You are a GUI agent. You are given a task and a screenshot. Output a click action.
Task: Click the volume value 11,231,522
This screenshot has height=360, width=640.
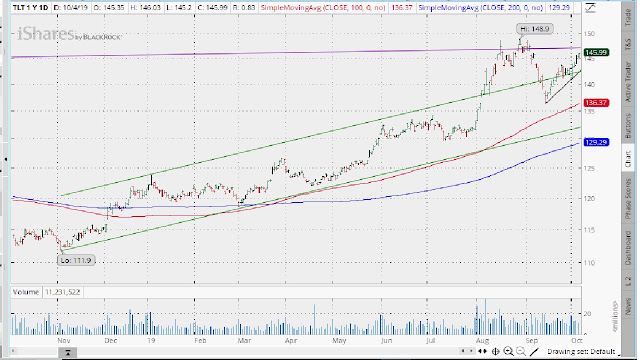tap(62, 292)
